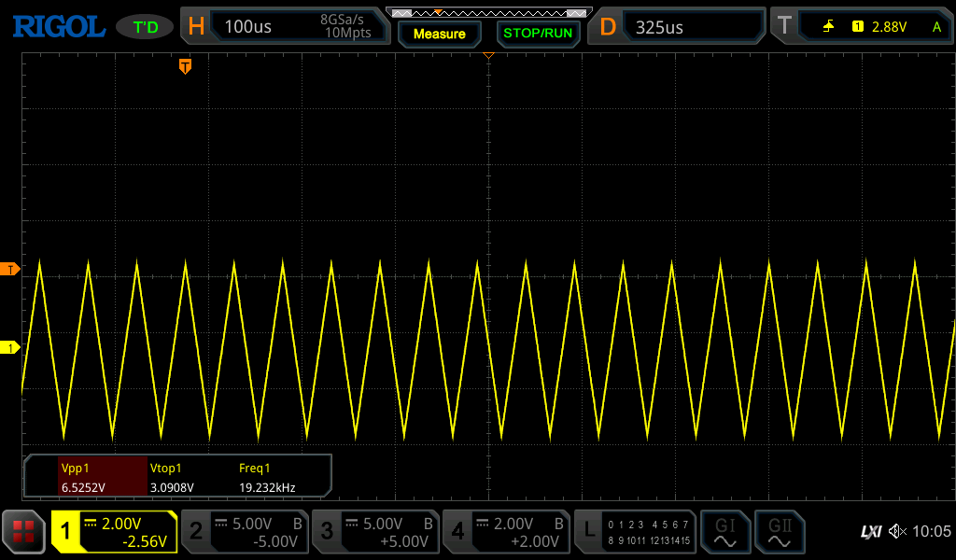Click the channel 4 DC coupling icon

tap(483, 523)
